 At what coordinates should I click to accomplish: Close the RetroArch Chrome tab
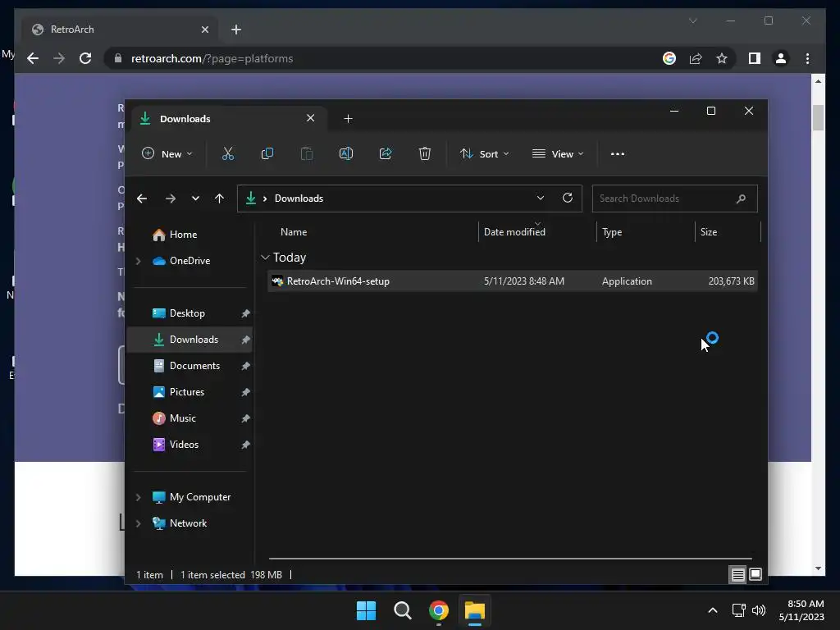coord(204,30)
